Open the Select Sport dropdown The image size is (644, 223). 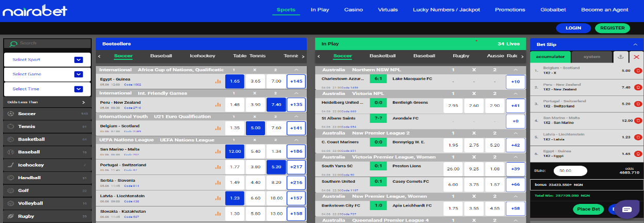[x=78, y=60]
